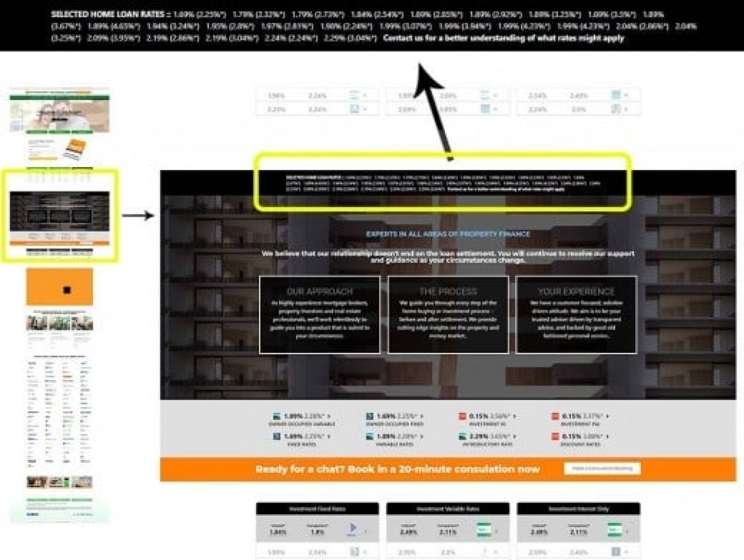Image resolution: width=744 pixels, height=560 pixels.
Task: Click the Owner Occupied Fixed lender icon
Action: click(370, 416)
